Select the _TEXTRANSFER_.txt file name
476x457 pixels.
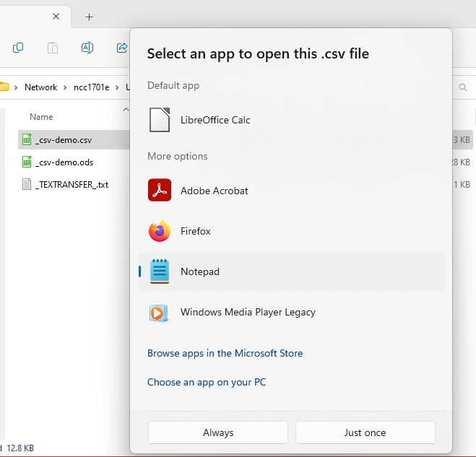pos(72,185)
